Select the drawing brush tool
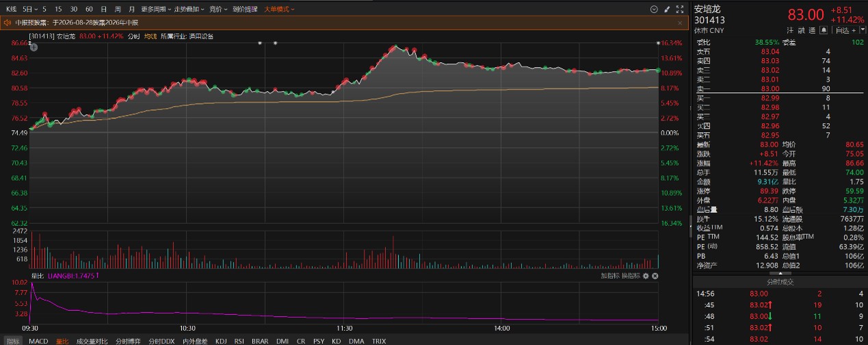 [667, 9]
